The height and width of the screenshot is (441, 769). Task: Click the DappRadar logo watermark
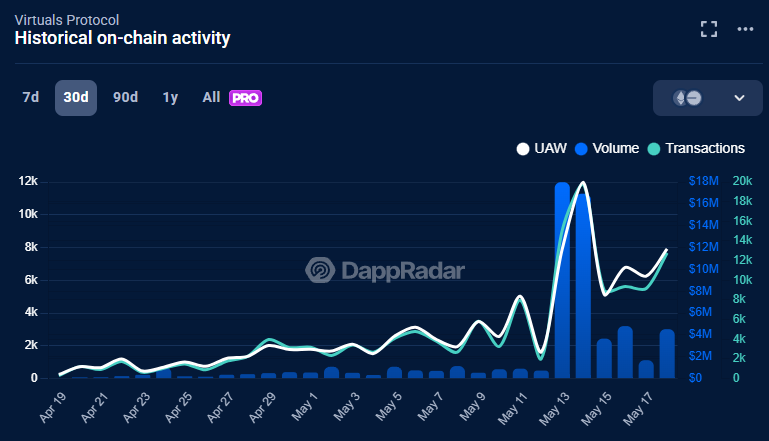(x=320, y=270)
